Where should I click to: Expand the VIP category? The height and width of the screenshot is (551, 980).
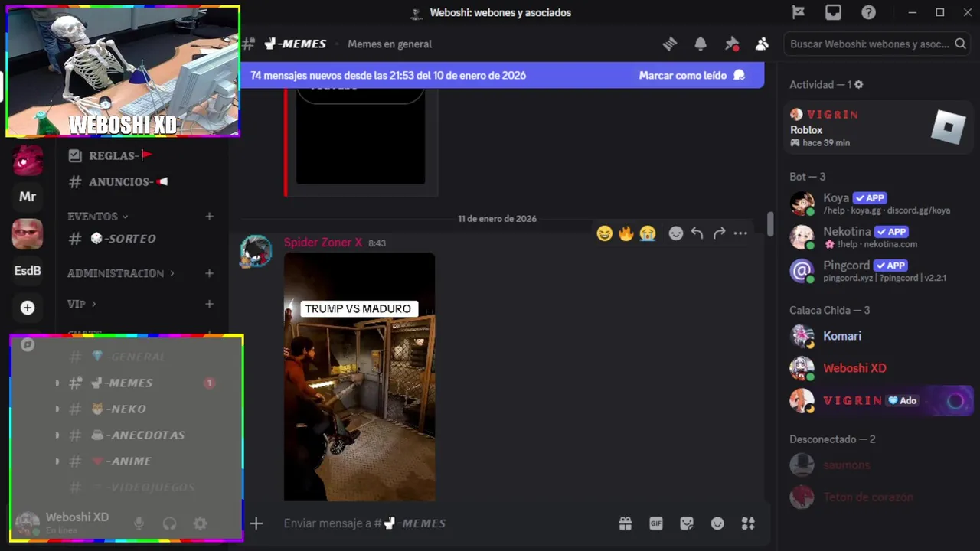click(x=81, y=304)
